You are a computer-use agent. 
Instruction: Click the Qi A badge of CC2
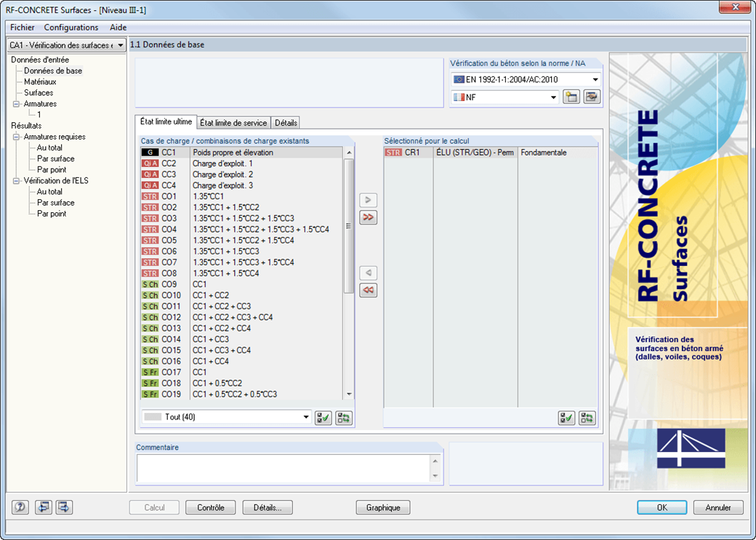pos(150,164)
